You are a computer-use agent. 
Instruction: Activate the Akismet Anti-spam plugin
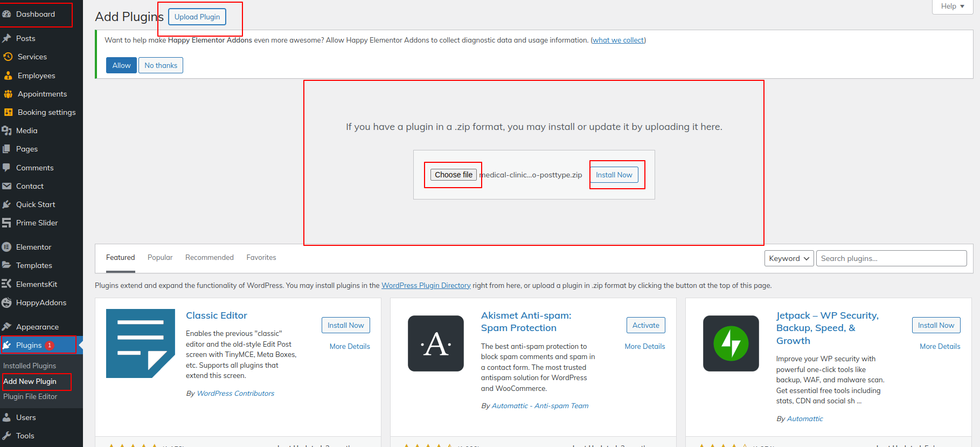(x=645, y=325)
